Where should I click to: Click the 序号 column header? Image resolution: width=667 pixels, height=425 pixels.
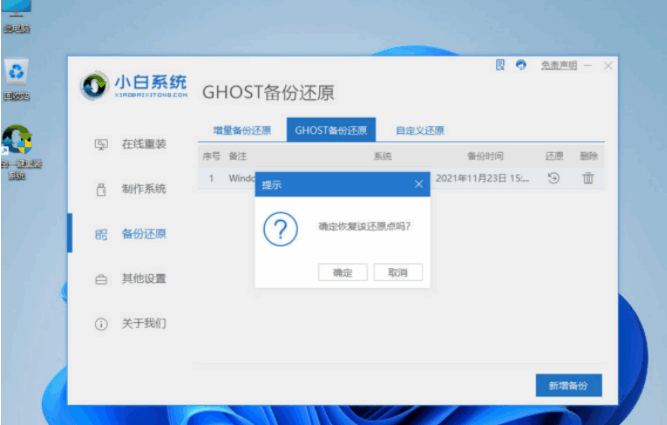click(211, 156)
